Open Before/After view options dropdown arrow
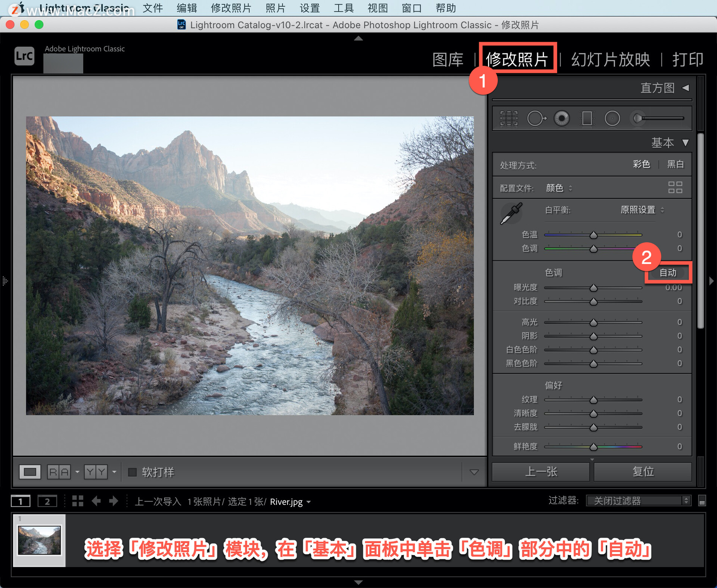 pos(114,472)
